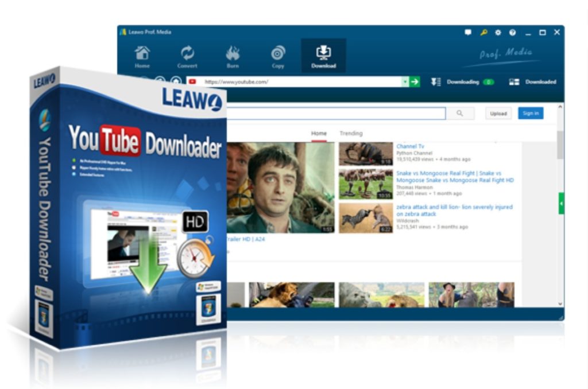Open the lion video thumbnail in bottom row
The image size is (588, 389).
[292, 295]
